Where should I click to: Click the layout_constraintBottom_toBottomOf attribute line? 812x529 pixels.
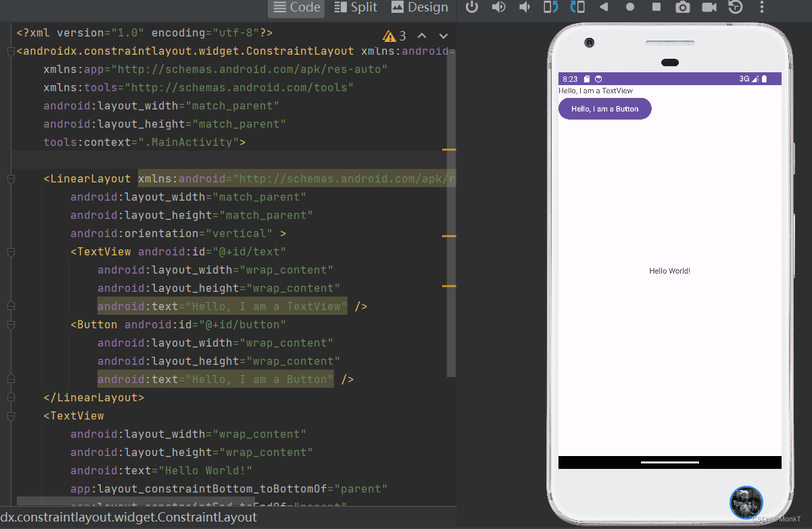[229, 489]
